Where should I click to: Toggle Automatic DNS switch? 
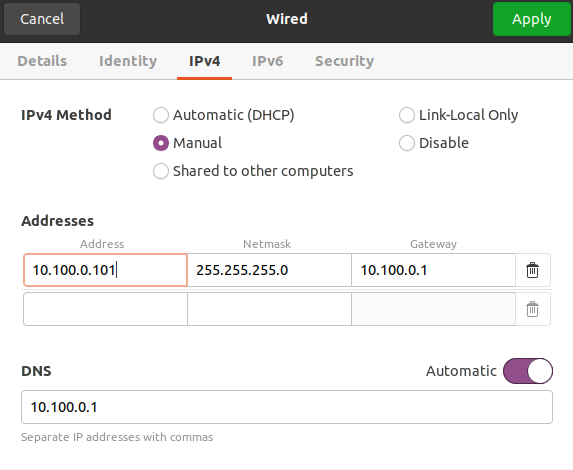coord(528,371)
